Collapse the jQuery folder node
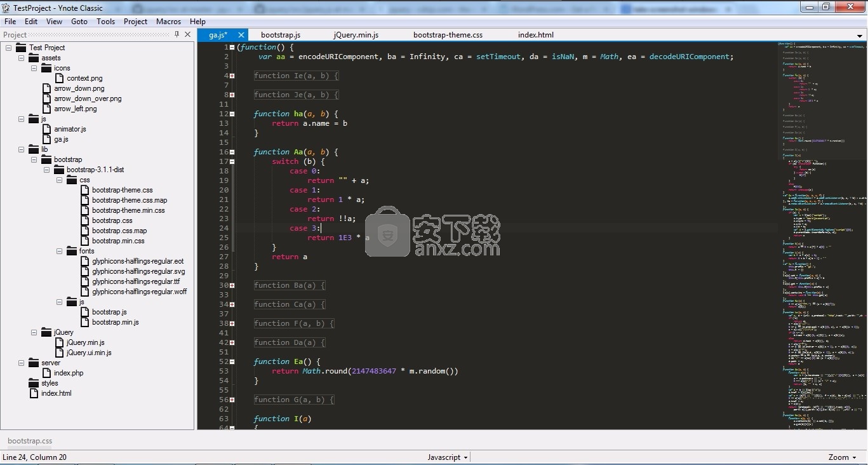The height and width of the screenshot is (465, 868). [x=34, y=332]
